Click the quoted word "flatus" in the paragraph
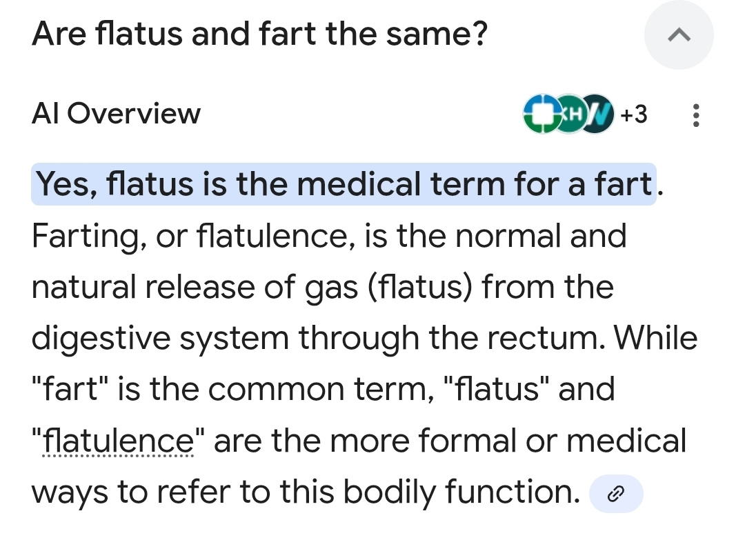745x560 pixels. (x=495, y=390)
